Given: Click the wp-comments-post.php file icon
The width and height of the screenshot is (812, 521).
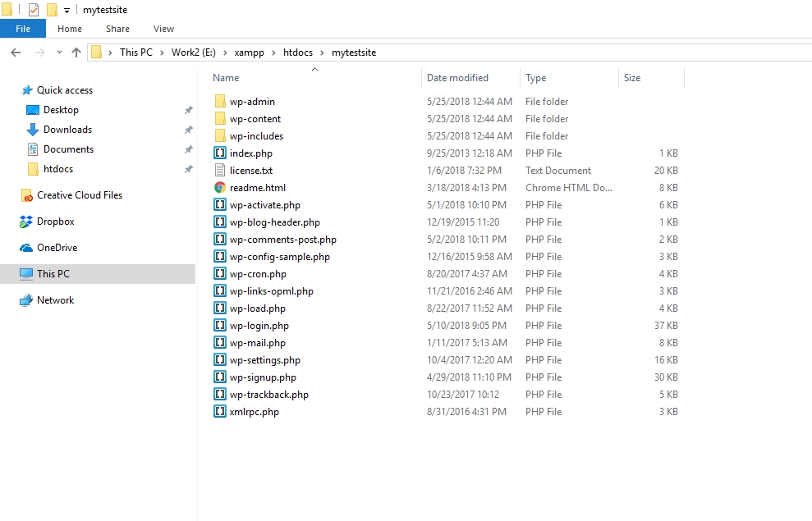Looking at the screenshot, I should click(x=220, y=239).
